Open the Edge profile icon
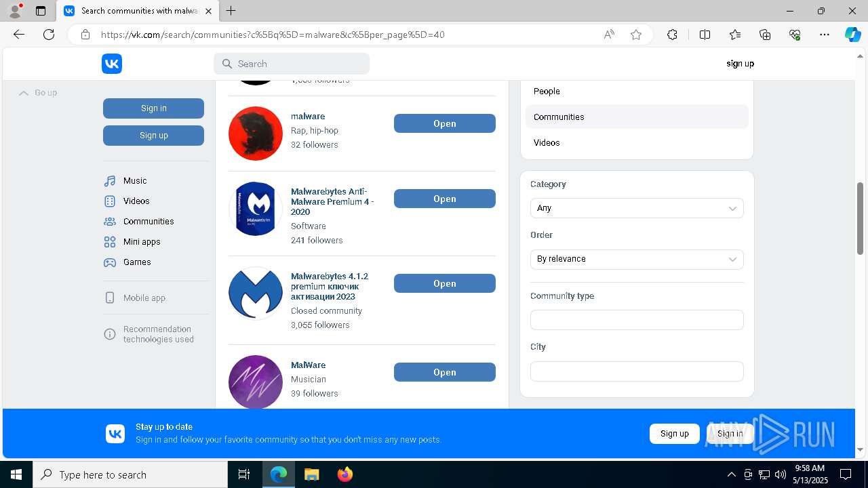This screenshot has width=868, height=488. point(15,11)
